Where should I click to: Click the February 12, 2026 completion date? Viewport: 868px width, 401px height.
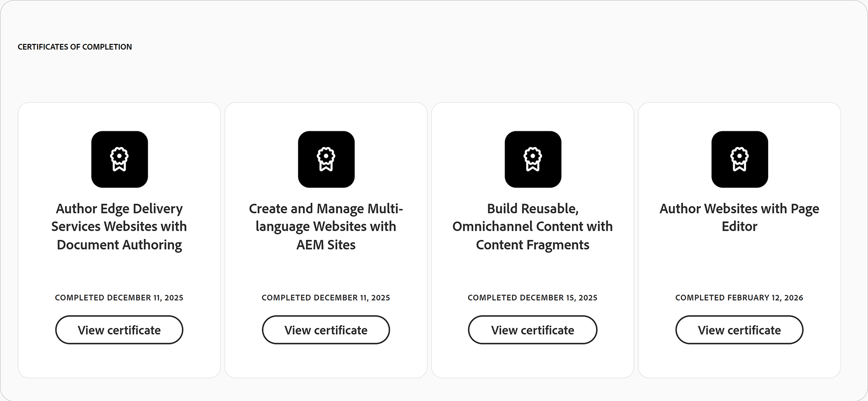coord(739,297)
